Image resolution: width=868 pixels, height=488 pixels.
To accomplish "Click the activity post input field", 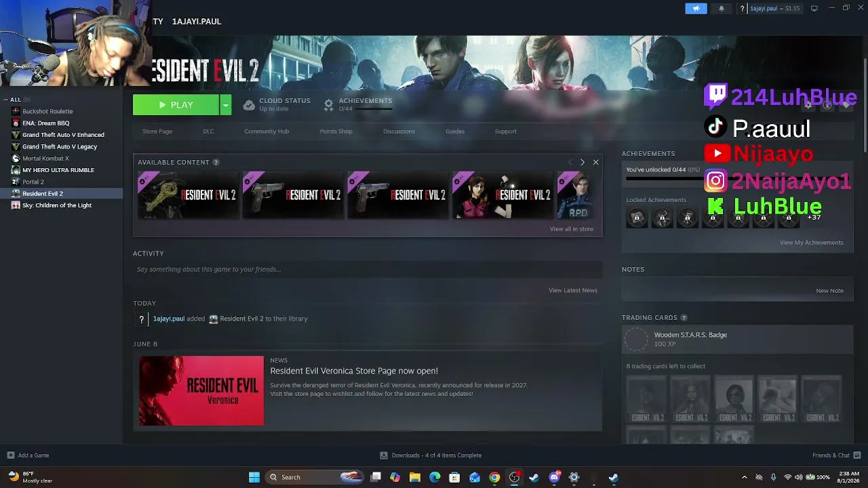I will click(x=367, y=269).
